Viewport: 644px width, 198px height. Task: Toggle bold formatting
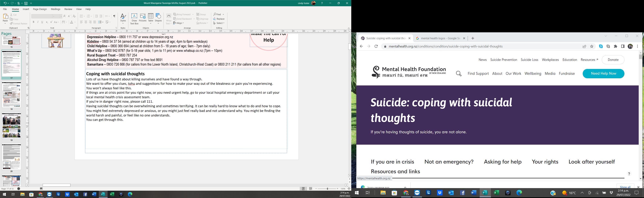[x=33, y=22]
